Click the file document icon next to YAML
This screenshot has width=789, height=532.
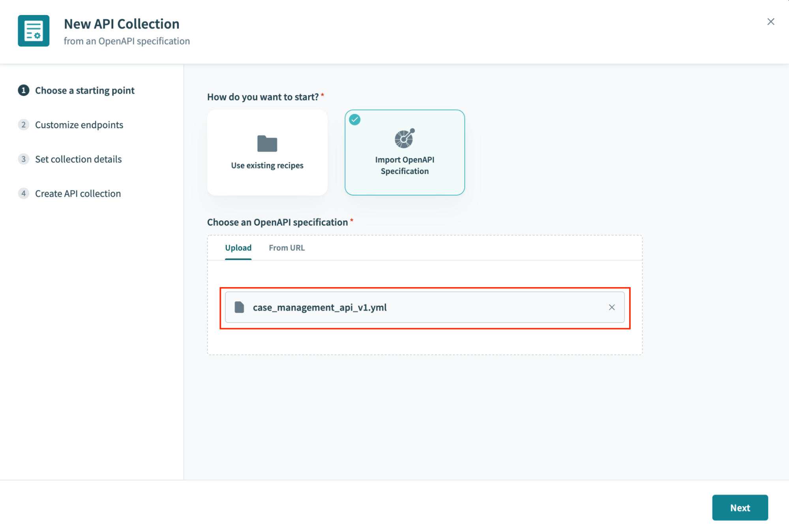[240, 307]
